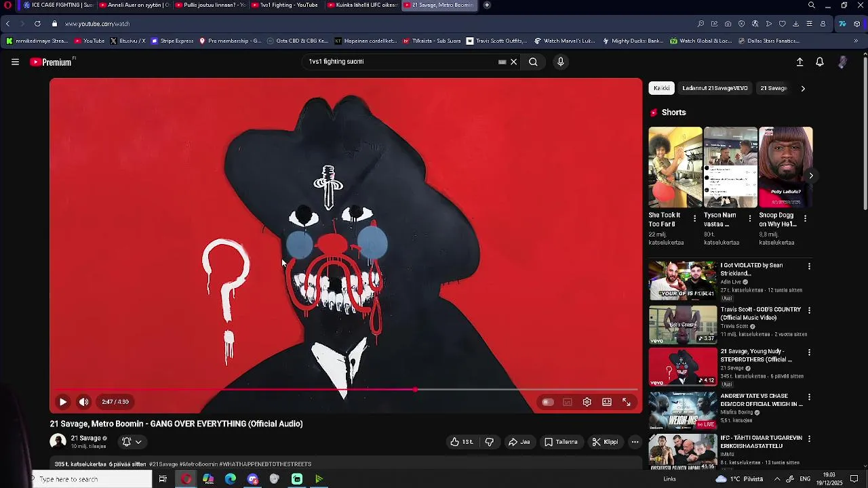Click the magnifier search button
Screen dimensions: 868x488
point(533,62)
